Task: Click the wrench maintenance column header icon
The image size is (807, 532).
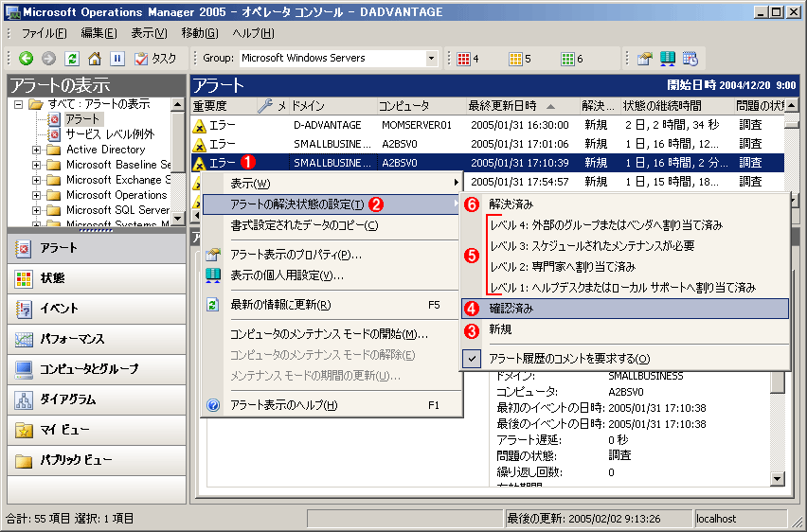Action: 265,105
